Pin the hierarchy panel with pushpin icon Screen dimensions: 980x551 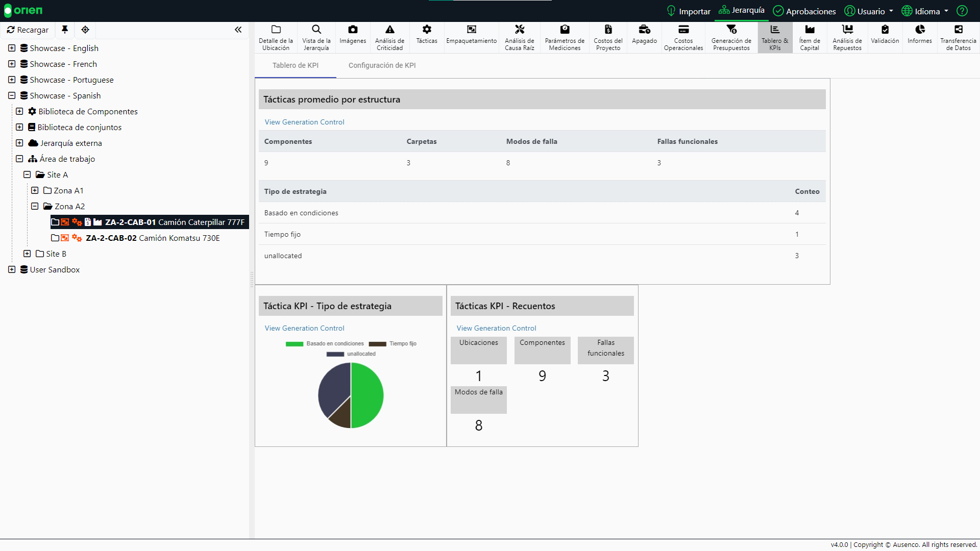(x=65, y=30)
